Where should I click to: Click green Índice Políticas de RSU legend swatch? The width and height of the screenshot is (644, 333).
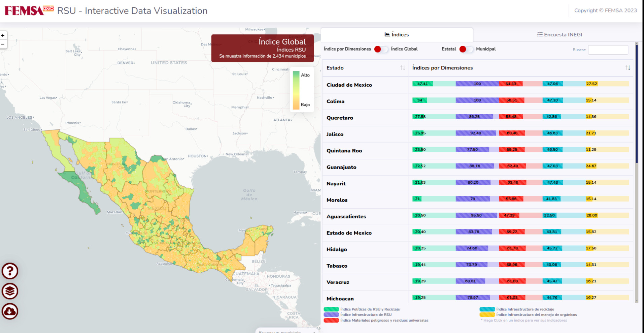click(331, 309)
